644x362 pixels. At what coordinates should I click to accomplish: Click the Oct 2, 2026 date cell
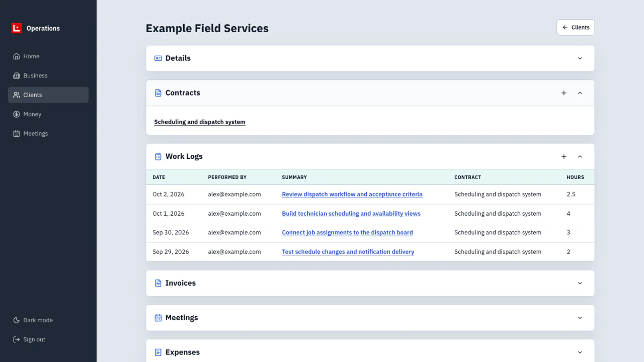(x=169, y=194)
